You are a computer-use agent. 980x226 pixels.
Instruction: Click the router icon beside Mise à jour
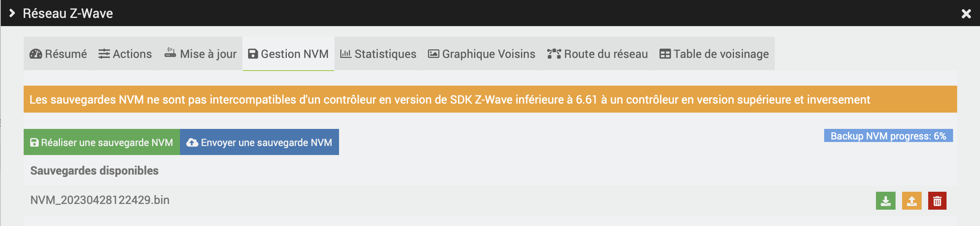tap(170, 53)
